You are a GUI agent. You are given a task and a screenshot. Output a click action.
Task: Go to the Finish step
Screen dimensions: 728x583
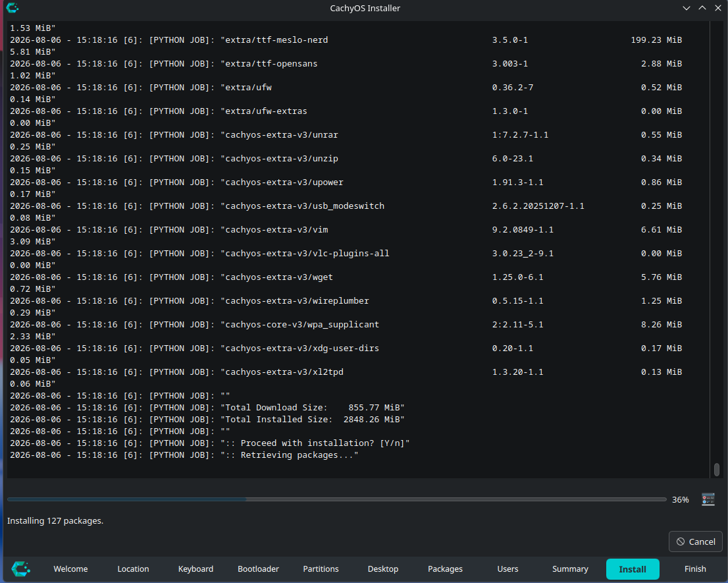click(695, 569)
